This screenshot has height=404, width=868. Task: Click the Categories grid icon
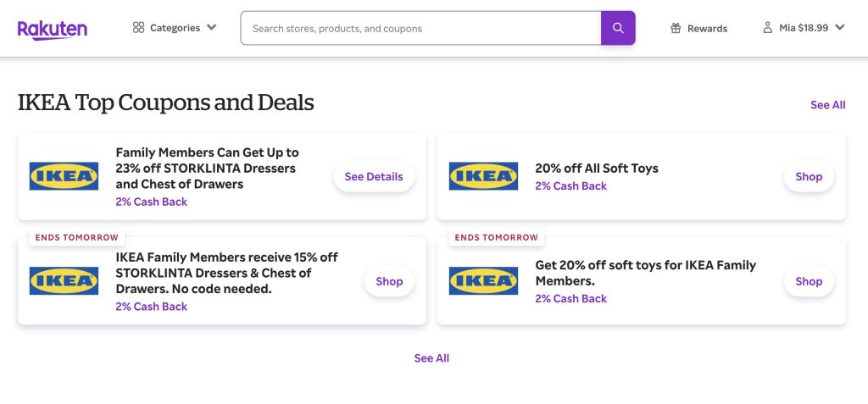(139, 28)
